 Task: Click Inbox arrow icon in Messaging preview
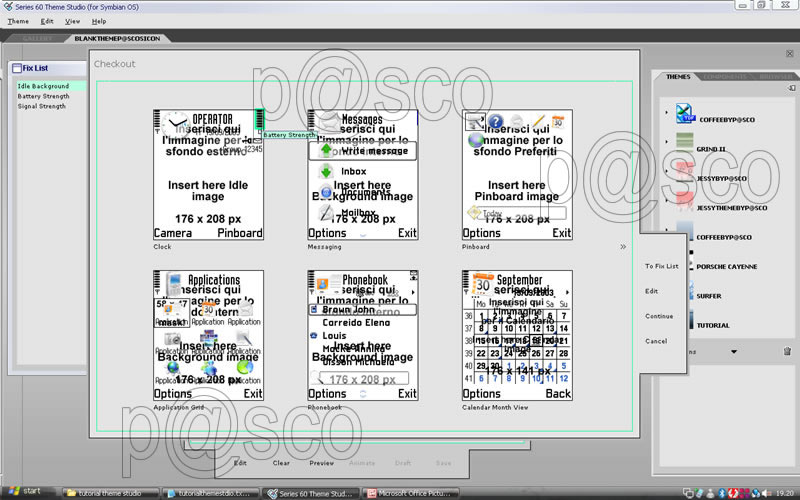(x=327, y=171)
